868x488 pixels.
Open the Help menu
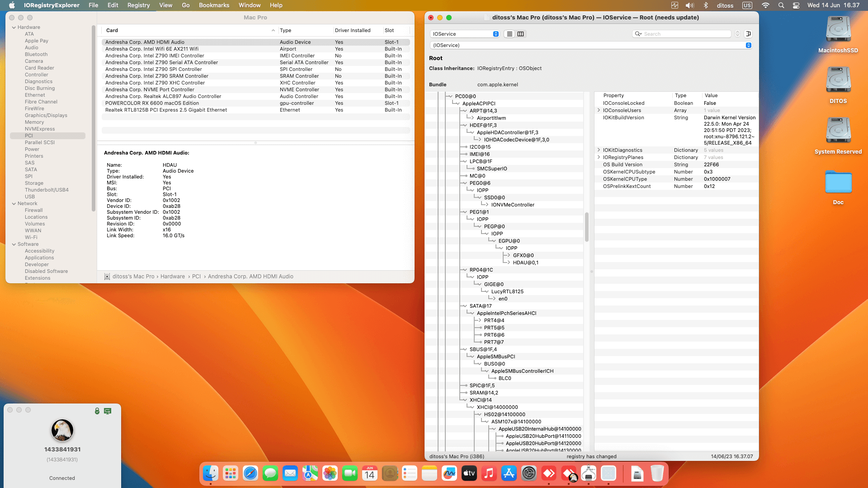pos(276,5)
